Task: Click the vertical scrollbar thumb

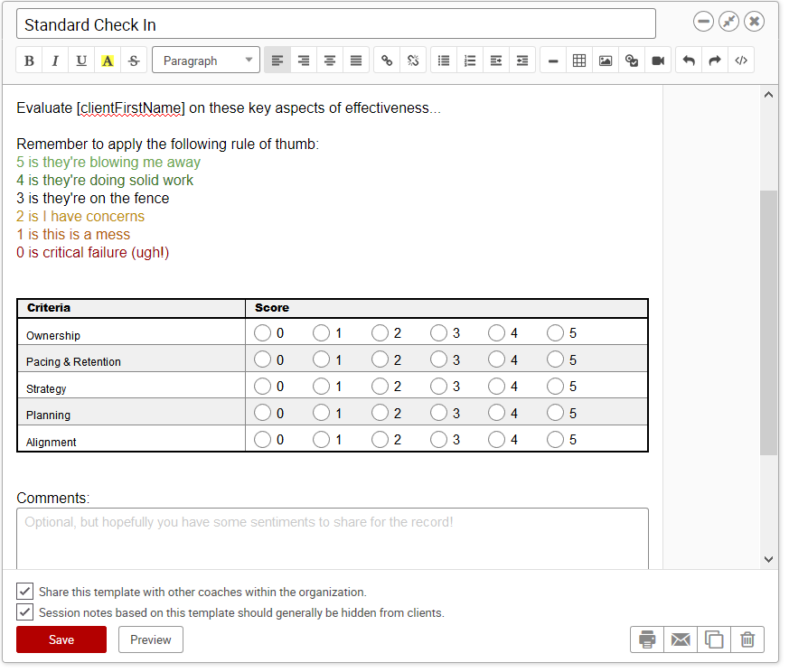Action: [x=768, y=322]
